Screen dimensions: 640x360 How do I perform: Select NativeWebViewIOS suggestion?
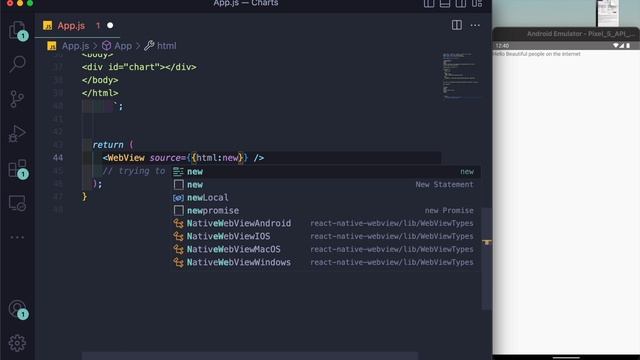pyautogui.click(x=325, y=236)
